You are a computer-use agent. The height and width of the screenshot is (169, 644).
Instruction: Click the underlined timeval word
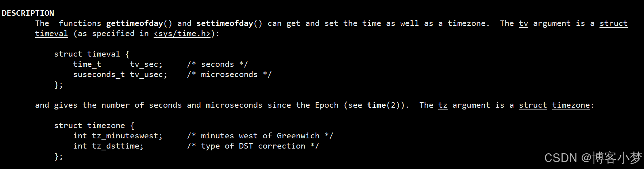[51, 34]
